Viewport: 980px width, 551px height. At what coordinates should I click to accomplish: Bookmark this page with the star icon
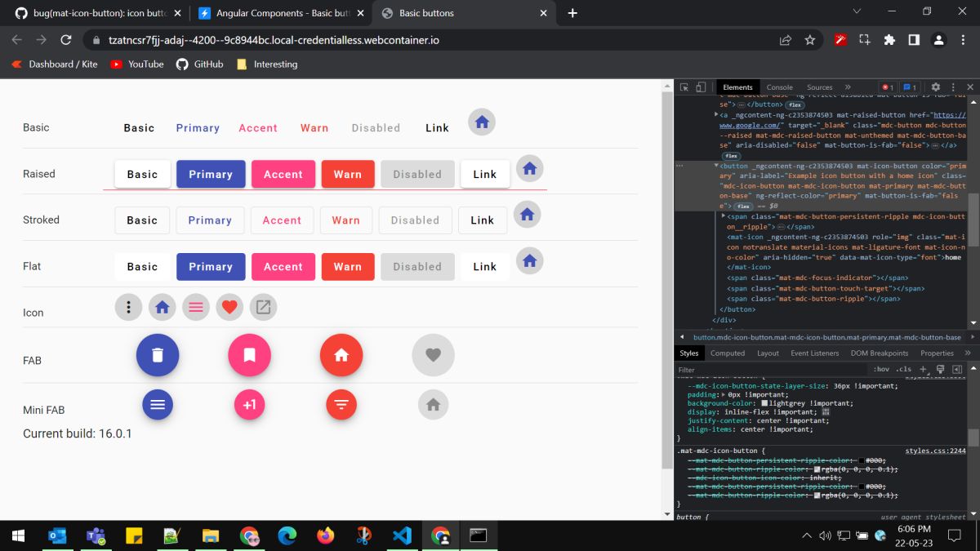(810, 39)
